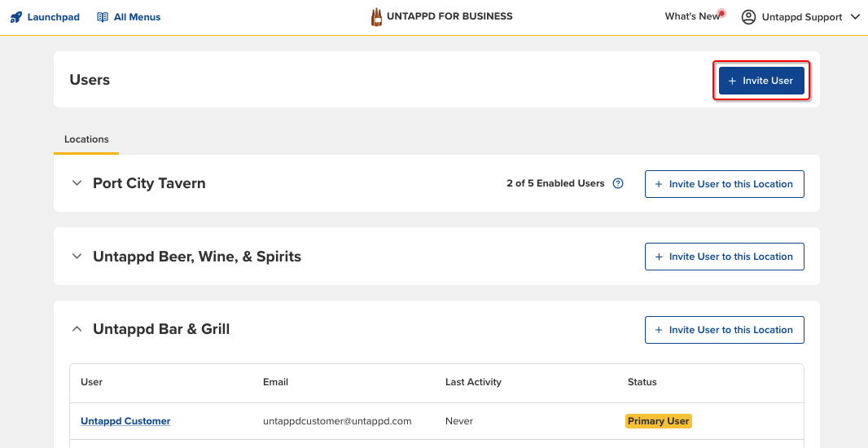
Task: Click the Never last activity cell
Action: tap(459, 421)
